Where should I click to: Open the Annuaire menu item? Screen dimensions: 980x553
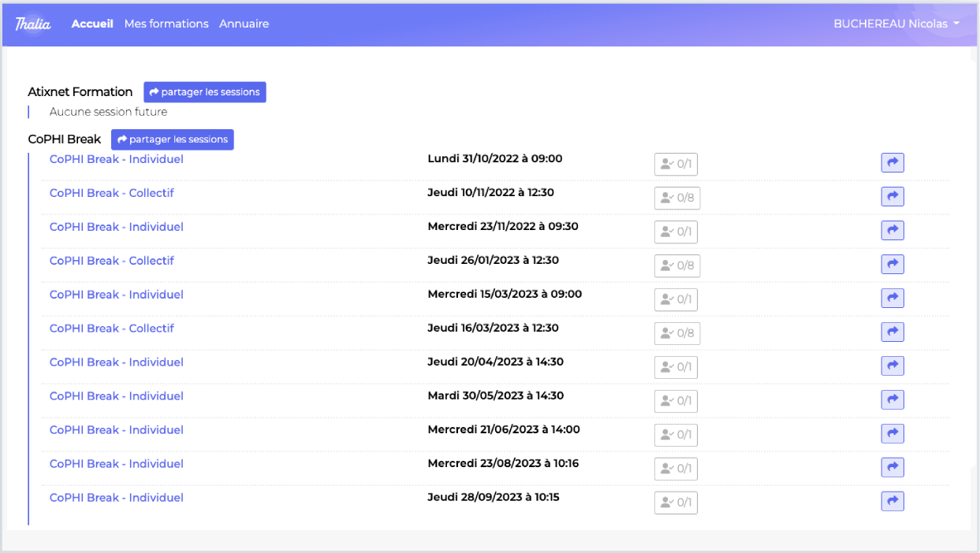244,24
